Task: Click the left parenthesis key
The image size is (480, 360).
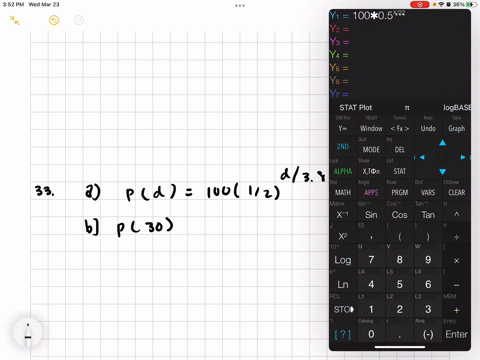Action: pyautogui.click(x=399, y=237)
